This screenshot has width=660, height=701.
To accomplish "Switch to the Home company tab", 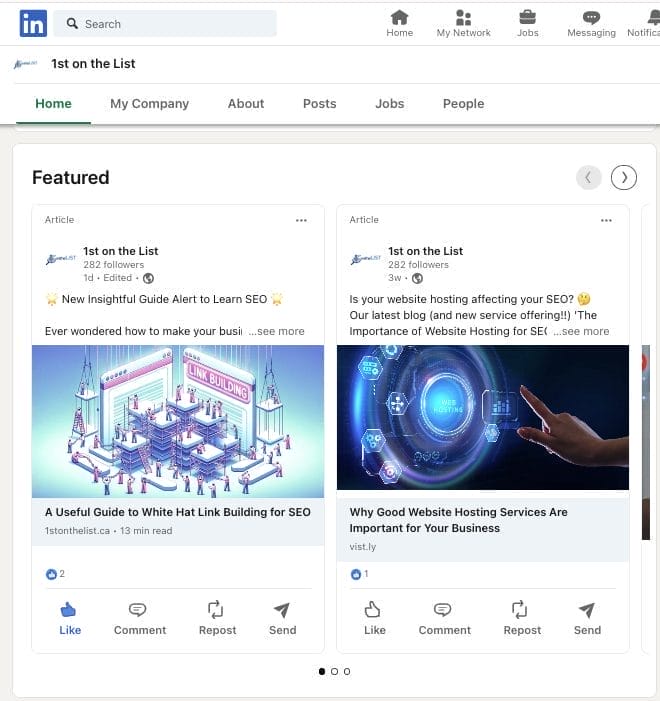I will click(53, 104).
